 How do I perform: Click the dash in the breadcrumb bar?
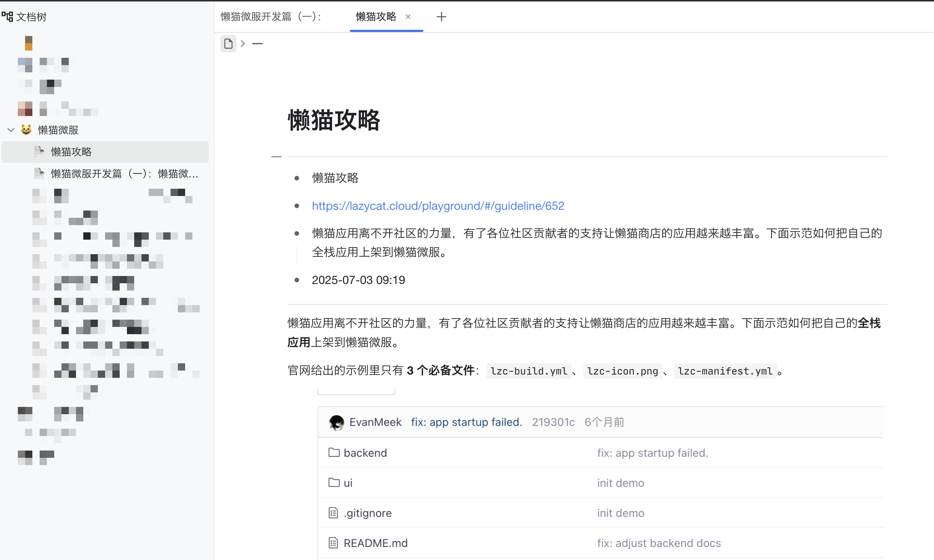click(258, 44)
